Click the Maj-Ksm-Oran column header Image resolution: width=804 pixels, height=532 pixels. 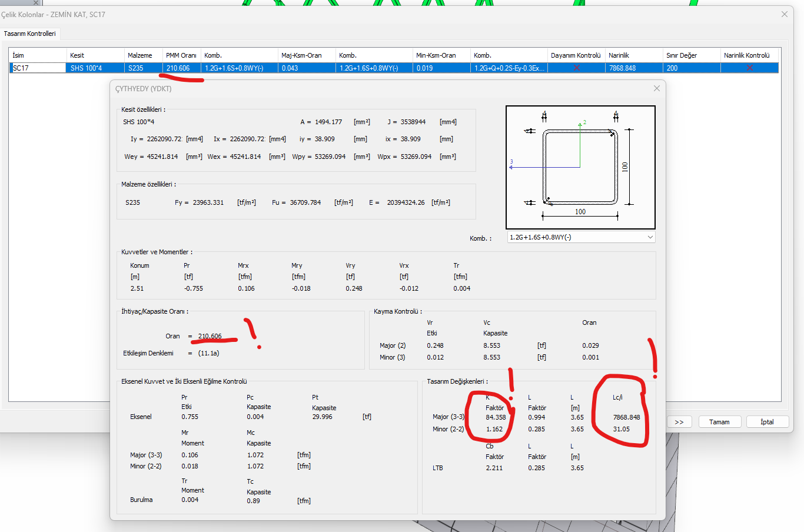pyautogui.click(x=307, y=55)
